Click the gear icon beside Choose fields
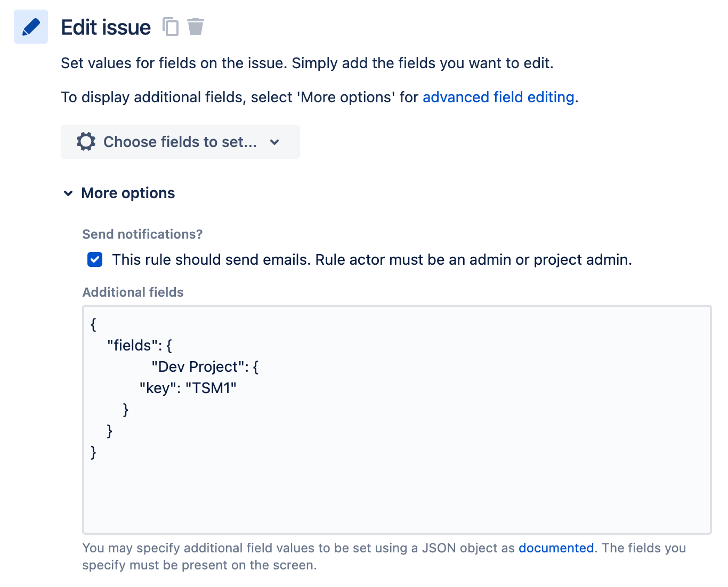This screenshot has width=728, height=587. point(86,142)
